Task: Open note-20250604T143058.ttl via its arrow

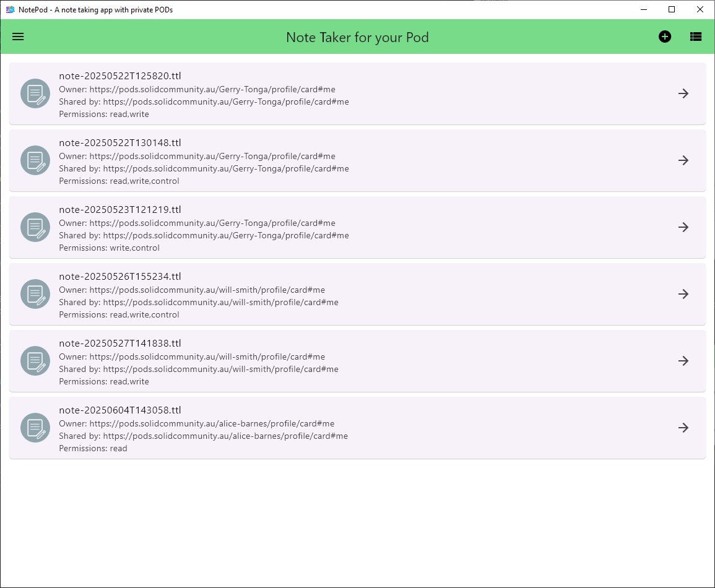Action: [683, 428]
